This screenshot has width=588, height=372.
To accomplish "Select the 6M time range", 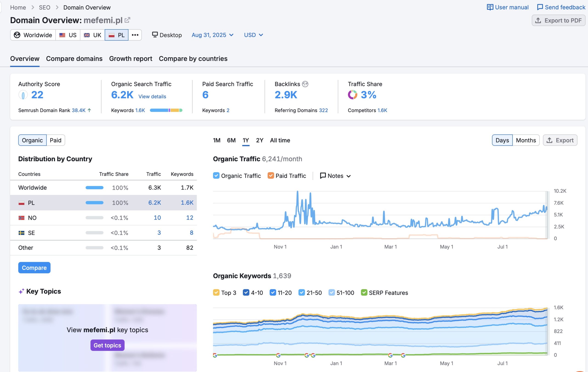I will click(x=231, y=140).
